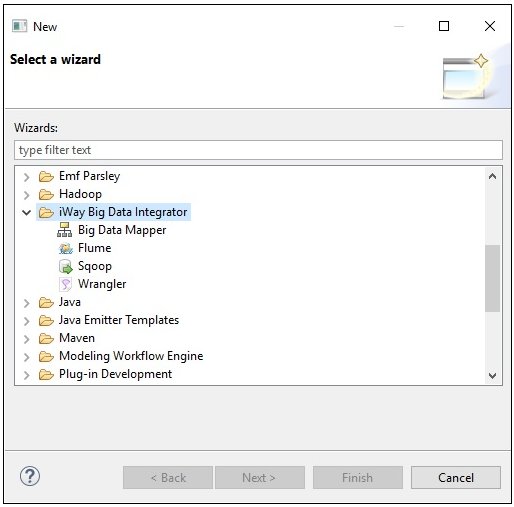Select the Modeling Workflow Engine tree item
The image size is (514, 507).
point(131,356)
